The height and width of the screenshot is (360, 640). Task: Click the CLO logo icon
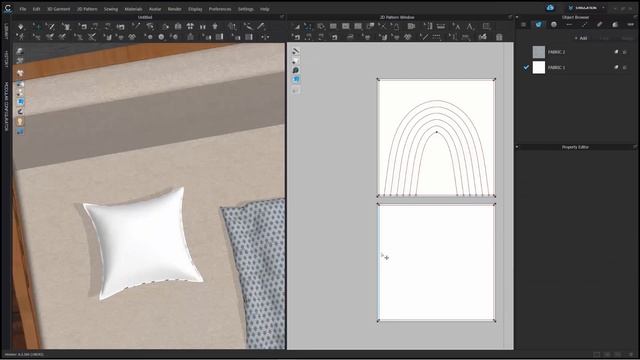click(x=8, y=8)
